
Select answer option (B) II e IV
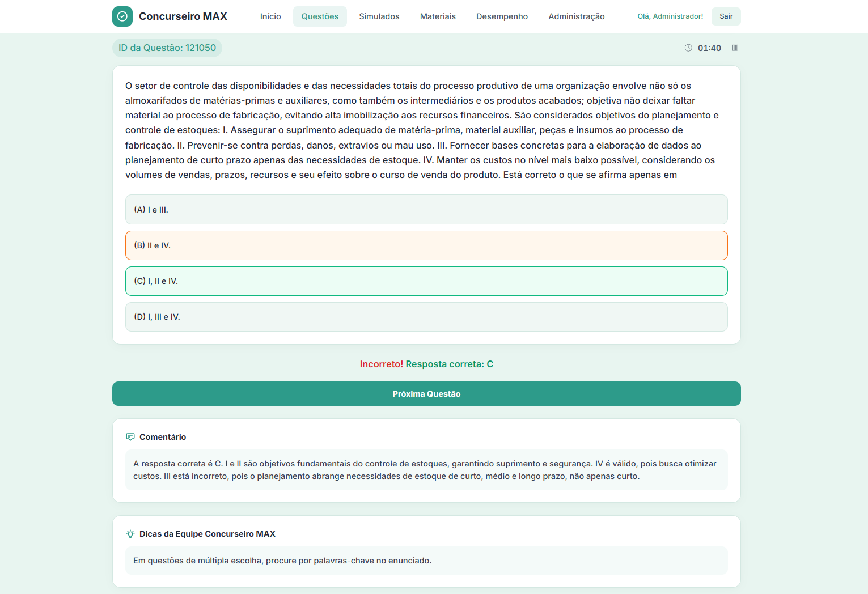[x=426, y=245]
